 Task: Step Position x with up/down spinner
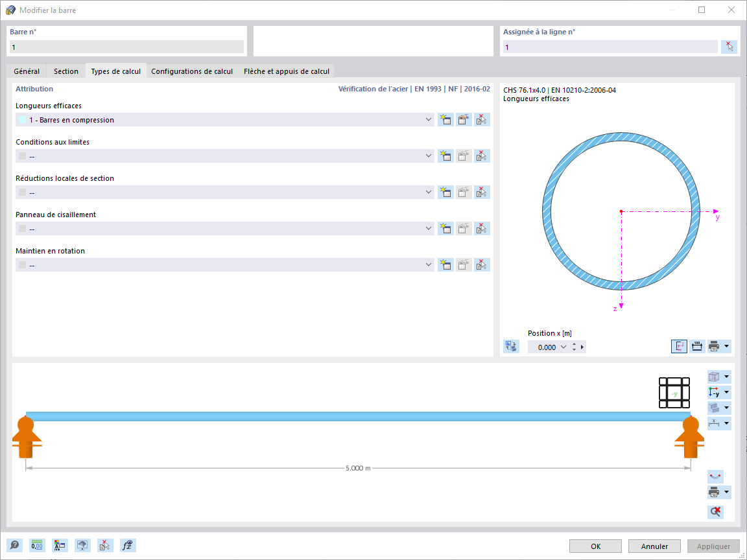(574, 347)
